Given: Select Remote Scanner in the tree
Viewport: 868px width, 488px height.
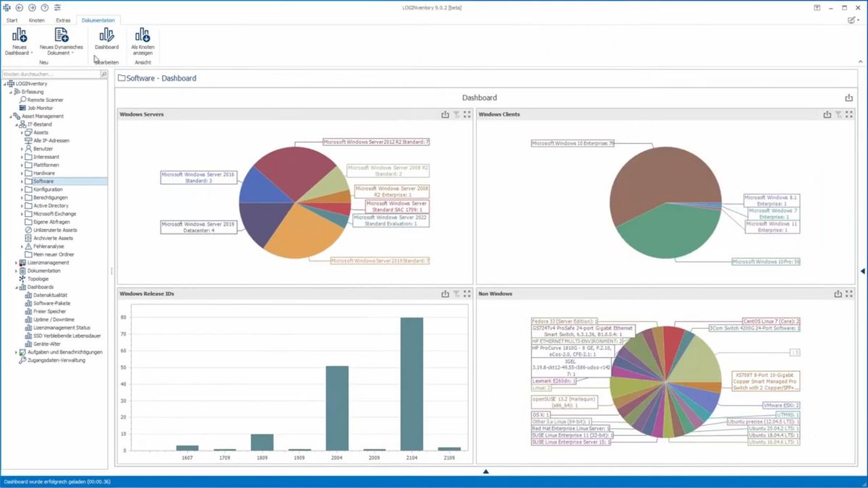Looking at the screenshot, I should (45, 100).
